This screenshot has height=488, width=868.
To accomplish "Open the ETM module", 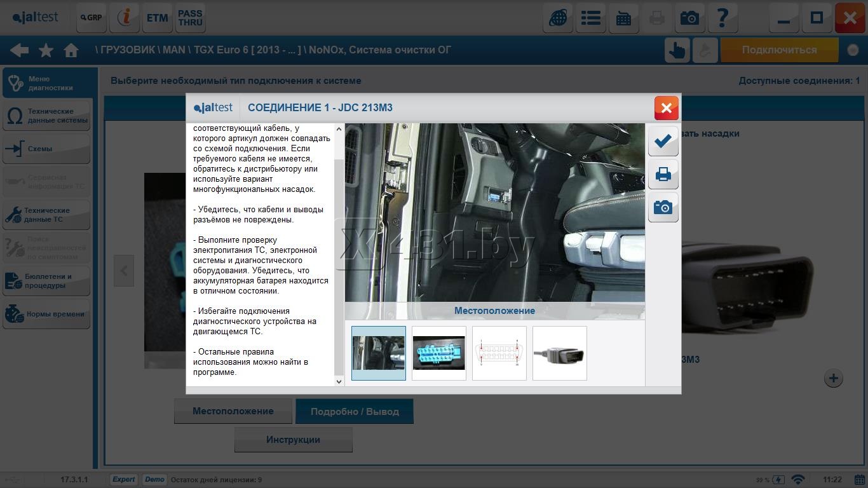I will (157, 18).
